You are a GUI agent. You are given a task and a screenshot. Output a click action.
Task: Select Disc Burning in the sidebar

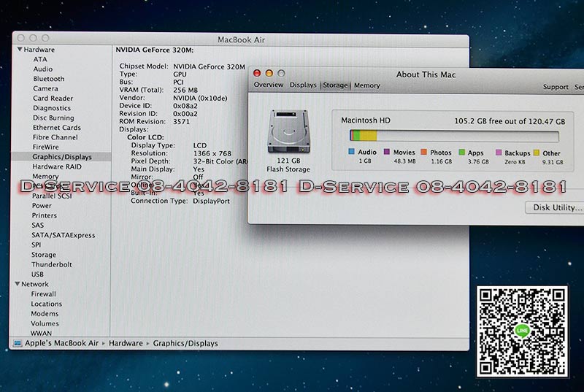(x=53, y=118)
